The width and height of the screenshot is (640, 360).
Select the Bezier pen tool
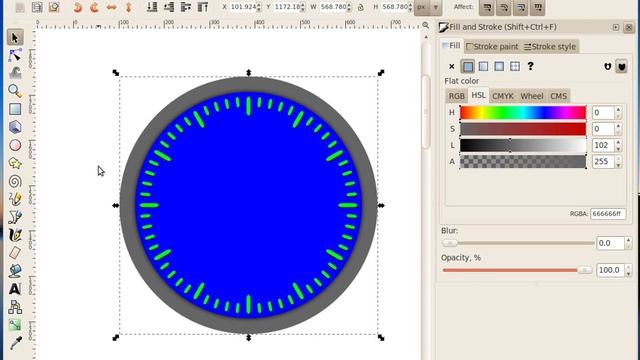coord(15,217)
